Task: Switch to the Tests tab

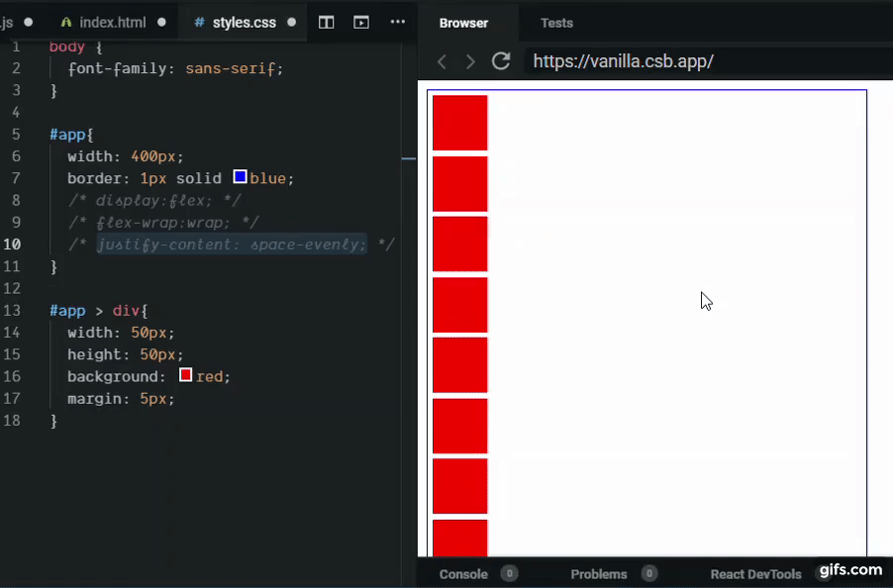Action: coord(556,23)
